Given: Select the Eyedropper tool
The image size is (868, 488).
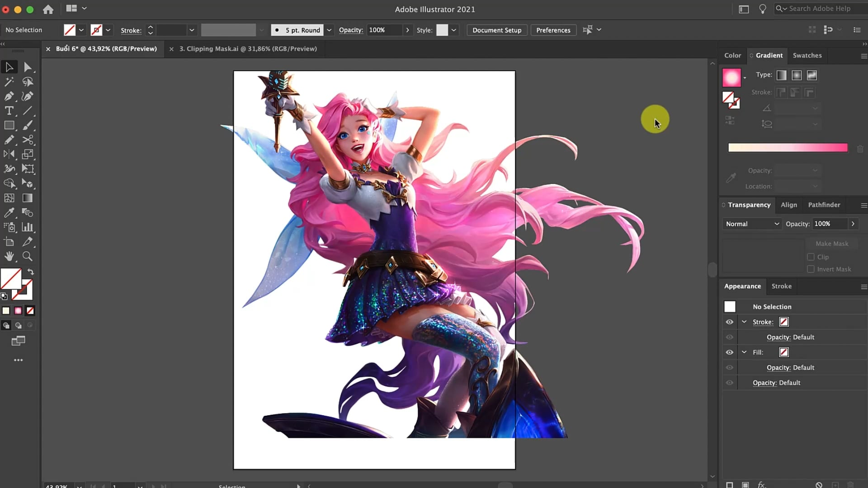Looking at the screenshot, I should [9, 212].
